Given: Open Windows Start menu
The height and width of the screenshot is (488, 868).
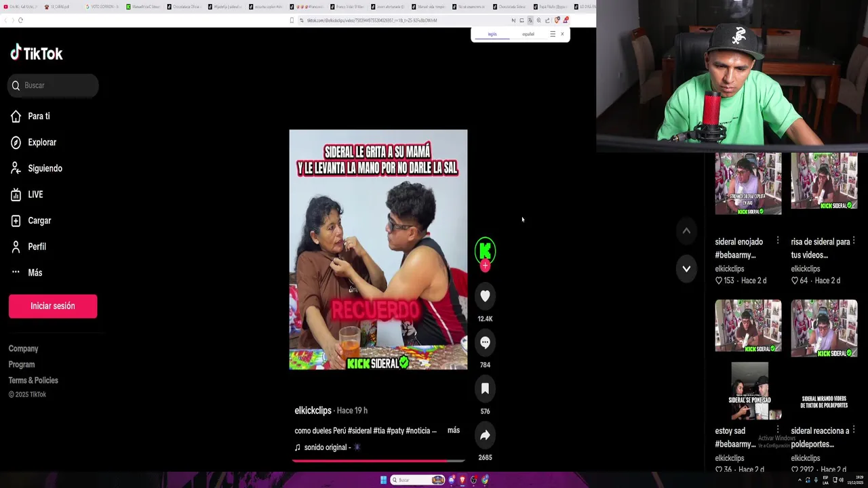Looking at the screenshot, I should 383,480.
